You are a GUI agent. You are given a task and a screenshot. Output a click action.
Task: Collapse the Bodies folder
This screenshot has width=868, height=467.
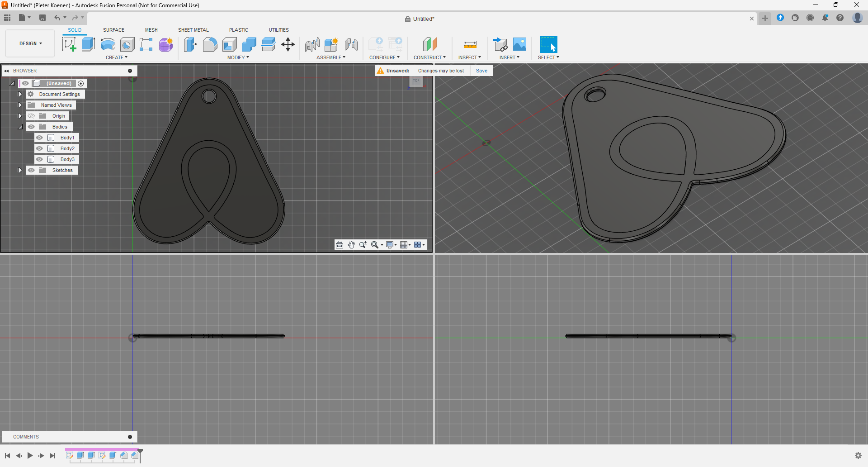(x=20, y=127)
